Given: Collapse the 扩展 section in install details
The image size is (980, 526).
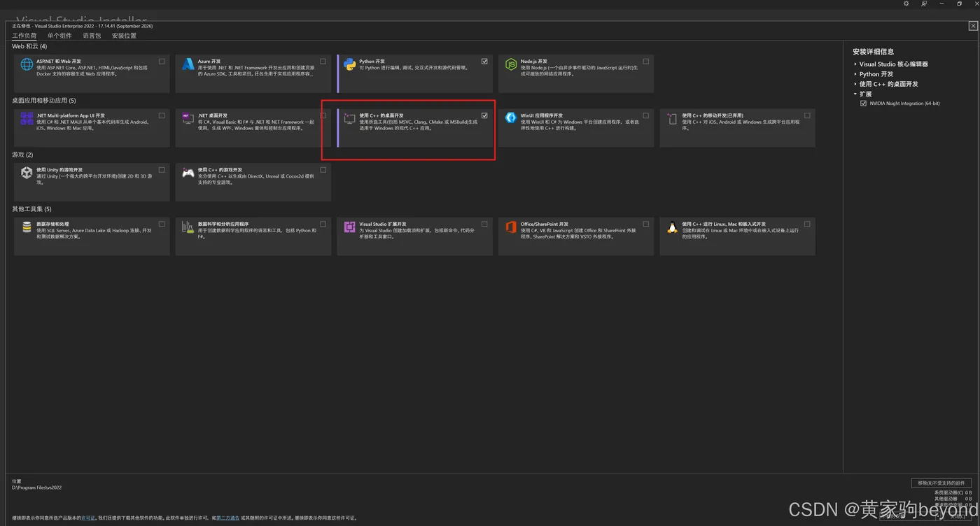Looking at the screenshot, I should (855, 94).
